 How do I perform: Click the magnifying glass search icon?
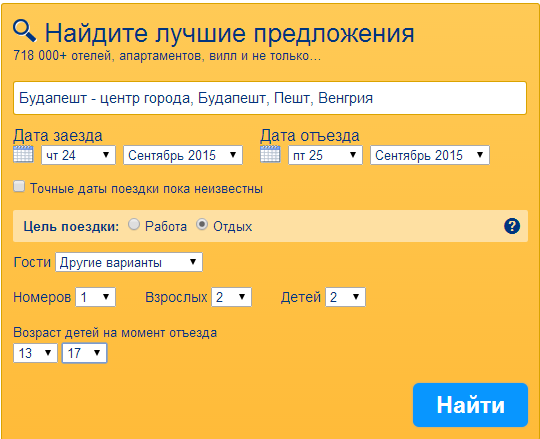tap(24, 31)
